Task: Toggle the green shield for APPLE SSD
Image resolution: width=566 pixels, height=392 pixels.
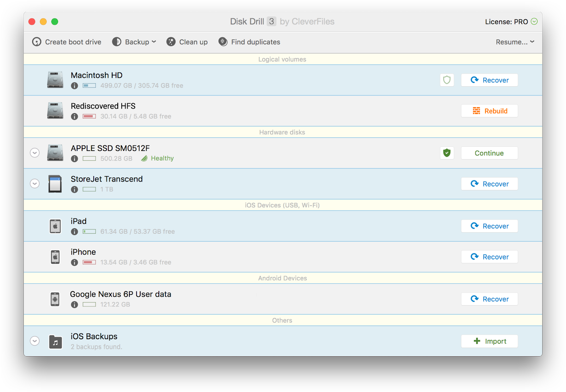Action: tap(447, 153)
